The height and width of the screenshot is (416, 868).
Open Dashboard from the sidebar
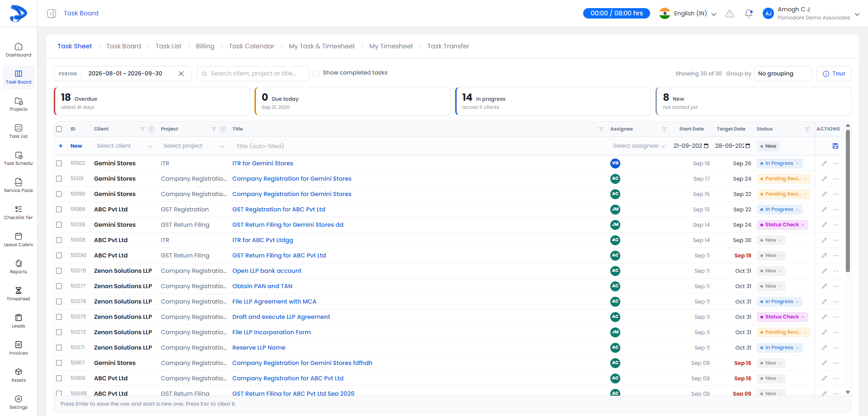[19, 50]
